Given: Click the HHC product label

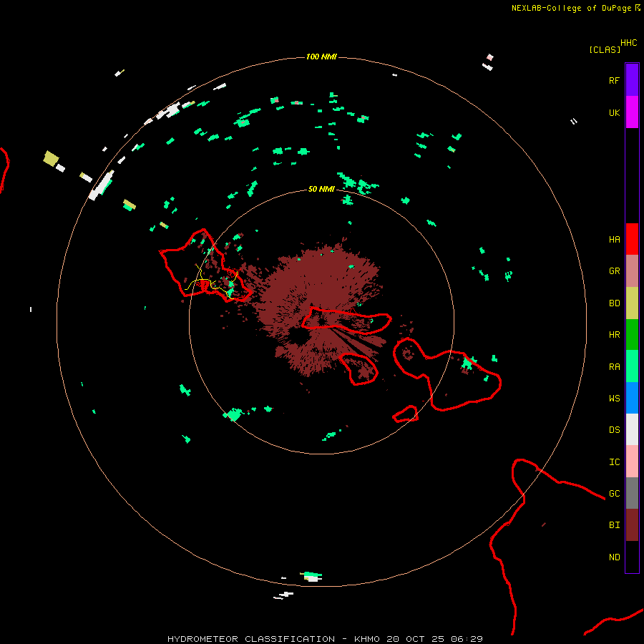Looking at the screenshot, I should pos(628,43).
